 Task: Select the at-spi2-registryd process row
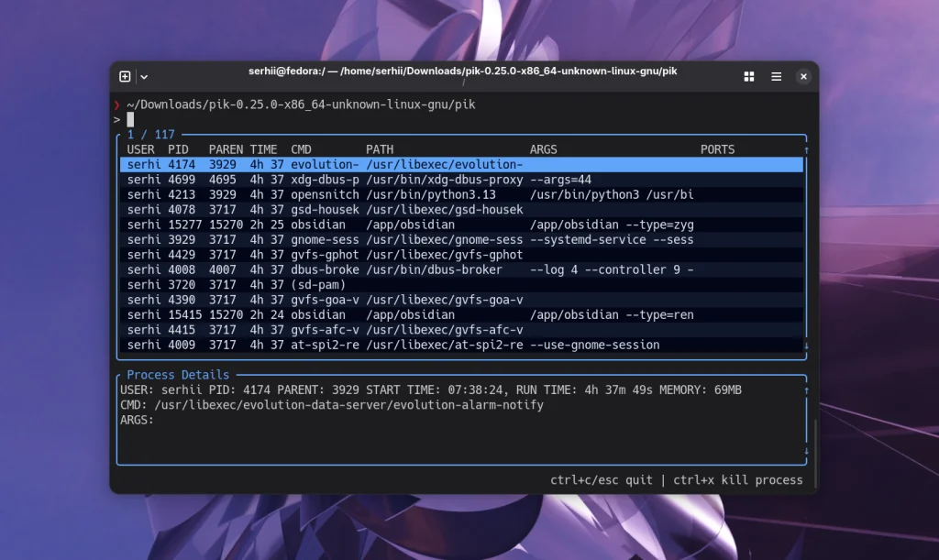coord(367,345)
